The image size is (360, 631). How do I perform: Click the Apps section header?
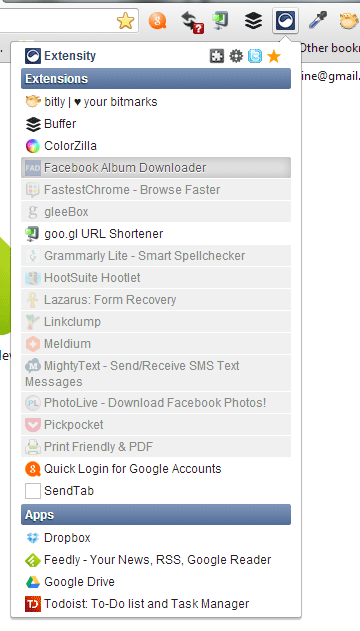pos(156,515)
